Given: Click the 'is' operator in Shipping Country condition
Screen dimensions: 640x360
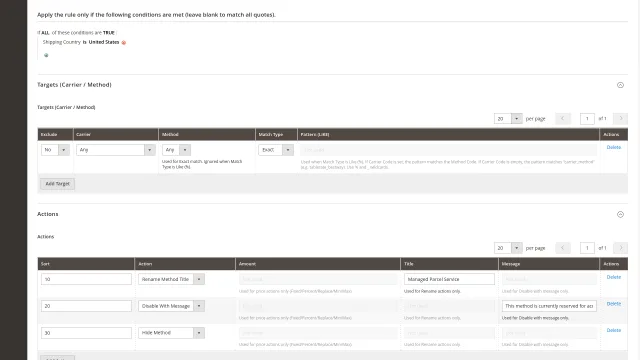Looking at the screenshot, I should (x=84, y=42).
